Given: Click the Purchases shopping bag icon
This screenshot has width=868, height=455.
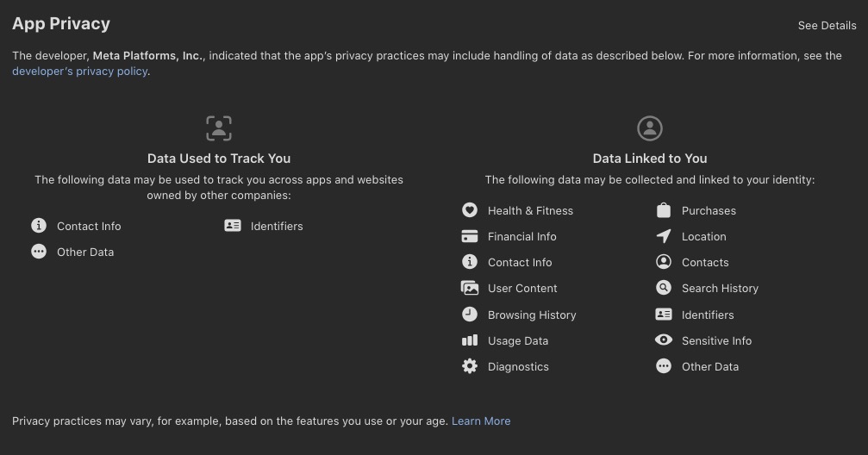Looking at the screenshot, I should tap(663, 209).
